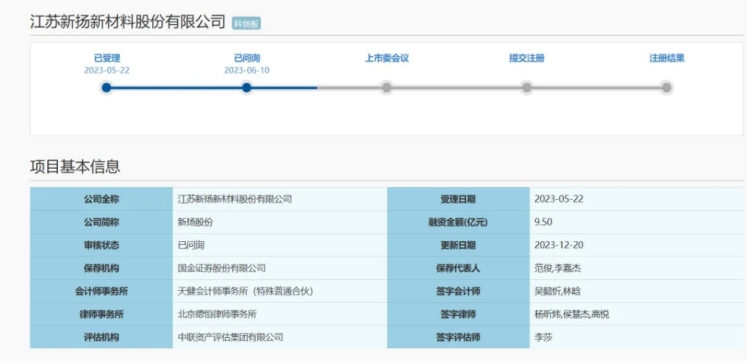Click the 保荐机构 label cell
The image size is (751, 364).
coord(102,268)
